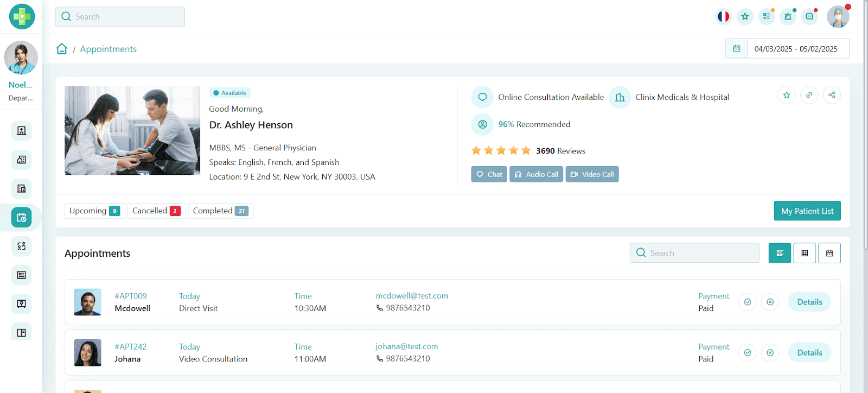Share doctor profile with share icon
Image resolution: width=868 pixels, height=393 pixels.
click(832, 95)
